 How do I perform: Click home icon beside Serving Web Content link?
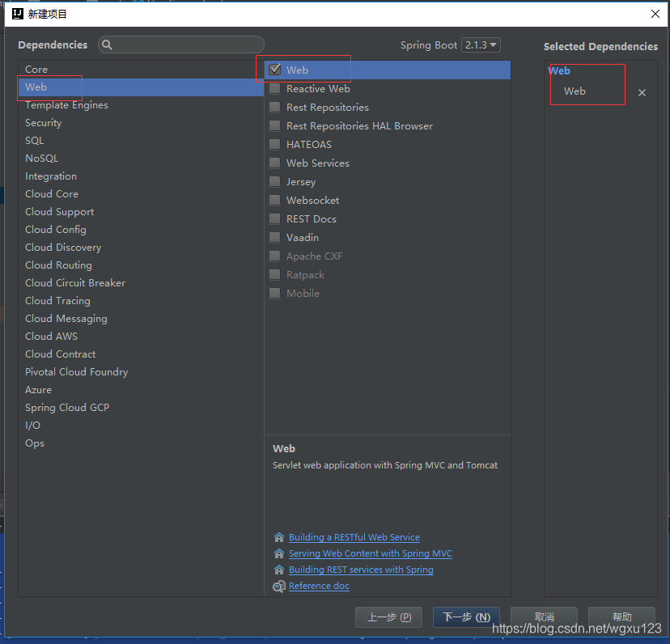(x=279, y=553)
